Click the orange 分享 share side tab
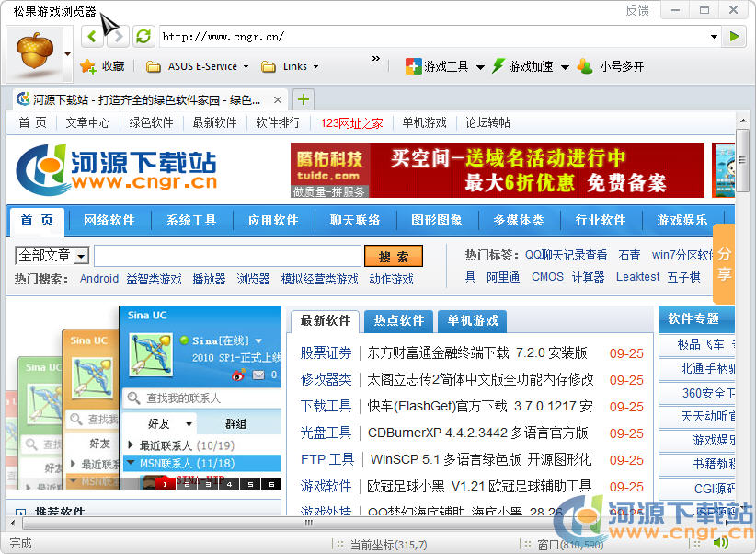756x554 pixels. [x=724, y=263]
